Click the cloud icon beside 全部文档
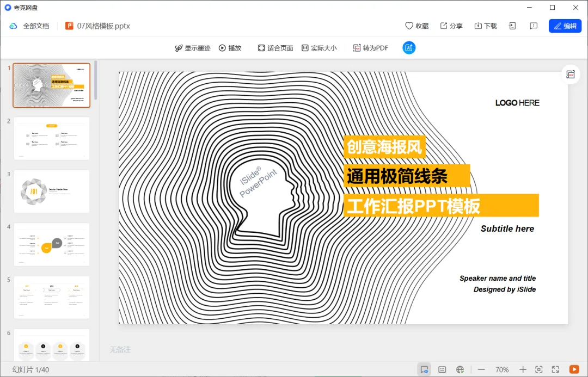This screenshot has width=588, height=377. click(13, 26)
